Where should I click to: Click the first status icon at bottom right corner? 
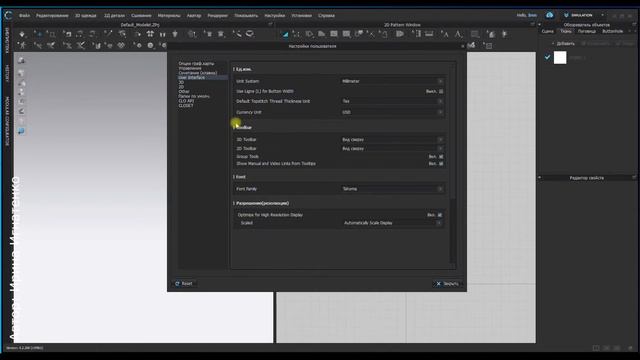[x=596, y=348]
